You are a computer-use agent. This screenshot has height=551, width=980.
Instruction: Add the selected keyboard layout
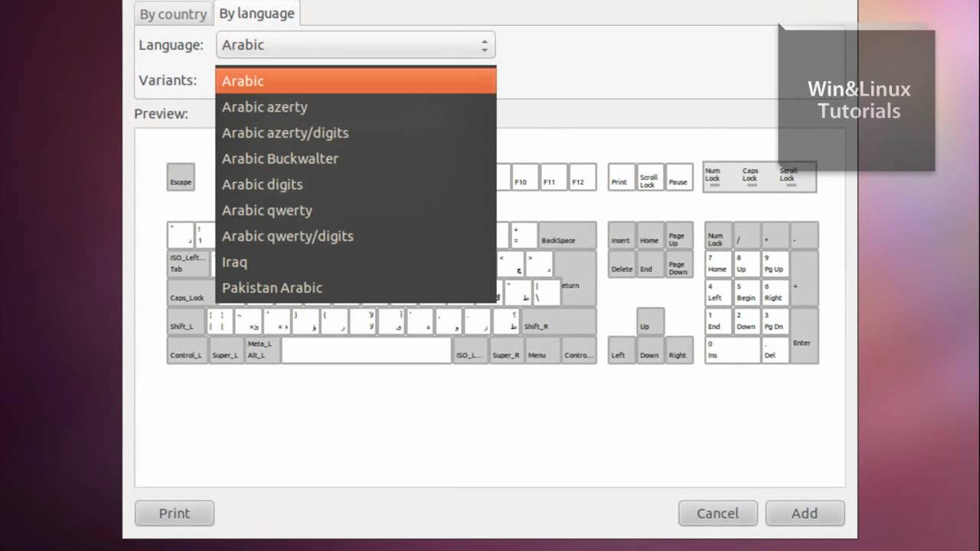pos(805,514)
